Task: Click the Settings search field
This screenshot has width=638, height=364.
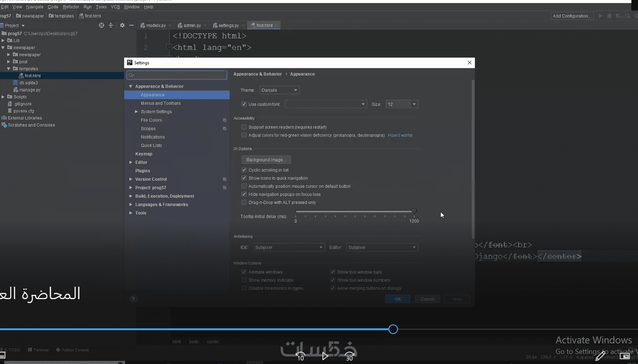Action: point(177,75)
